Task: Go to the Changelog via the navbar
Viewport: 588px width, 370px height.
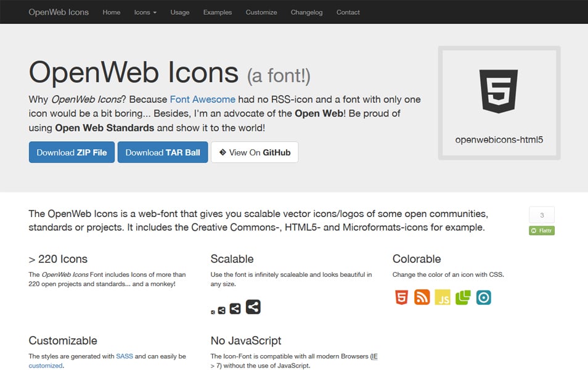Action: coord(306,12)
